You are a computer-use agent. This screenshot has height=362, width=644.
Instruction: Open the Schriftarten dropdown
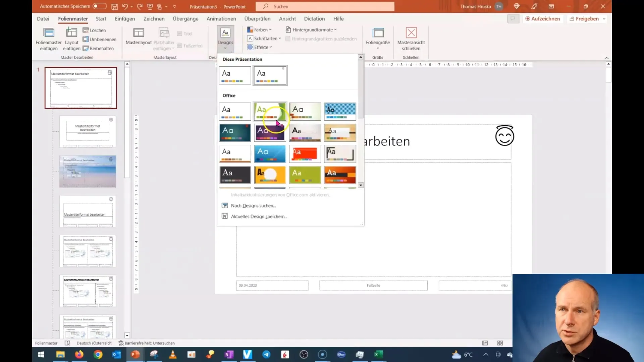click(x=264, y=38)
